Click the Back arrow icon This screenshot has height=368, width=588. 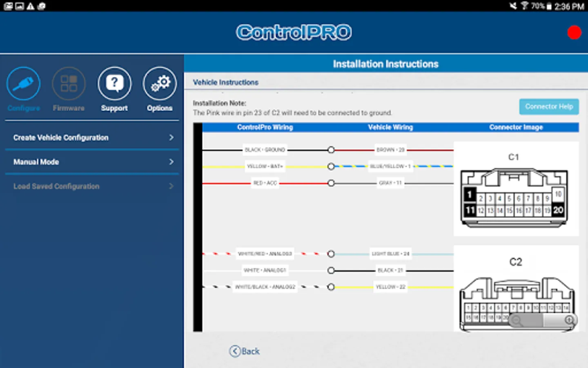235,351
